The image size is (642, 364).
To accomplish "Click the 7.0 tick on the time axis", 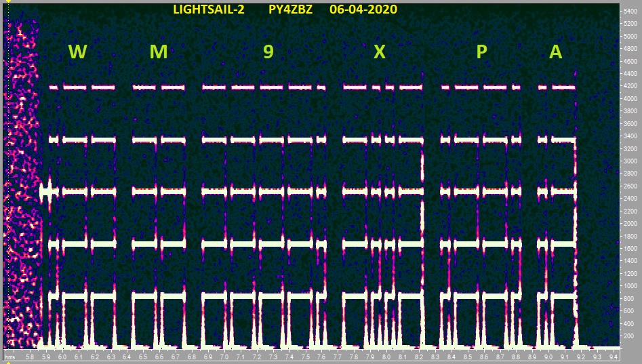I will pos(224,357).
